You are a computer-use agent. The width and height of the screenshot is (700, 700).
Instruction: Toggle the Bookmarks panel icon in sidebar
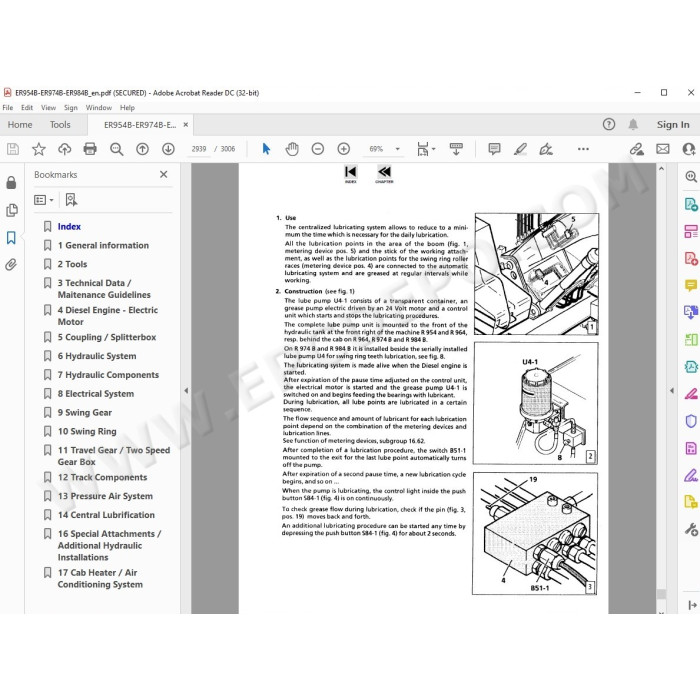tap(11, 238)
